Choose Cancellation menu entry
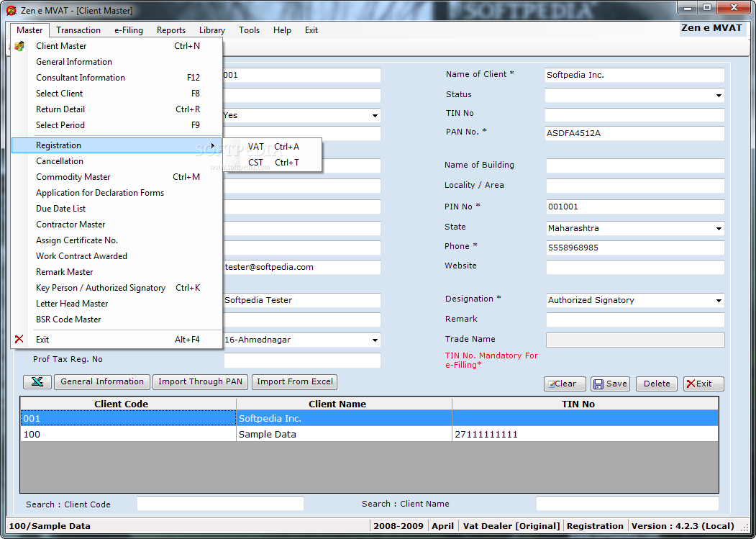756x539 pixels. (x=117, y=161)
